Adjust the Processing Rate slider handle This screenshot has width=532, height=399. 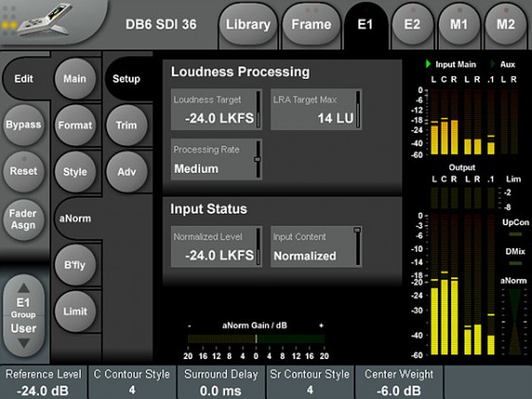[x=257, y=160]
